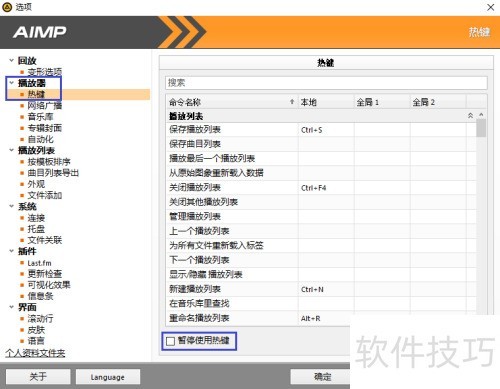Image resolution: width=500 pixels, height=389 pixels.
Task: Click the 全局 2 column header
Action: pyautogui.click(x=438, y=102)
